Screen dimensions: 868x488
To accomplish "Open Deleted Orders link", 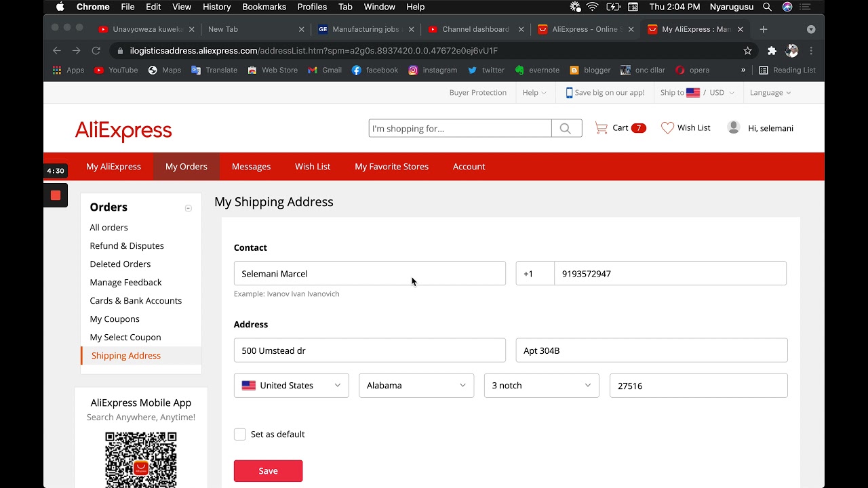I will (x=120, y=264).
